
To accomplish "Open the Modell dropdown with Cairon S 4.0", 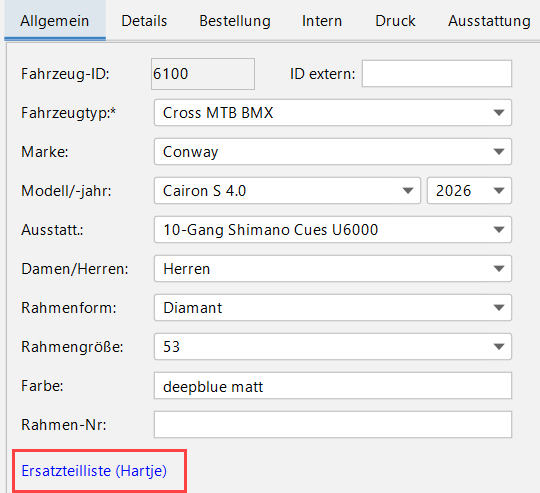I will tap(287, 190).
